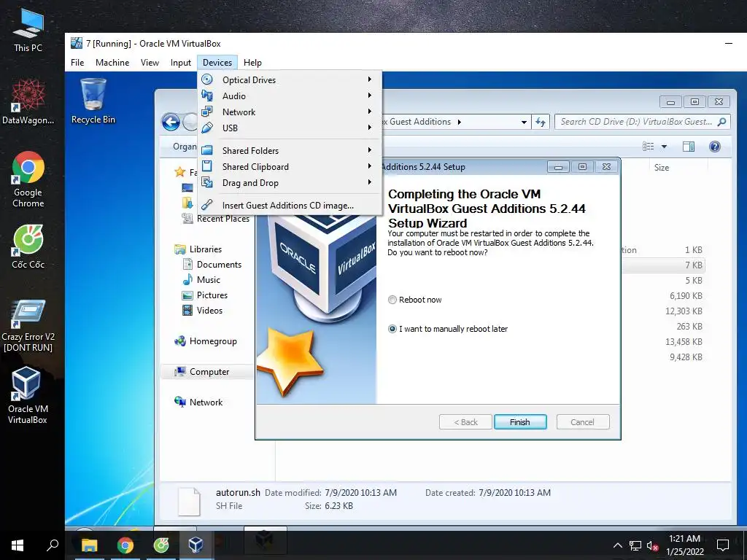747x560 pixels.
Task: Click the Shared Clipboard icon
Action: coord(206,166)
